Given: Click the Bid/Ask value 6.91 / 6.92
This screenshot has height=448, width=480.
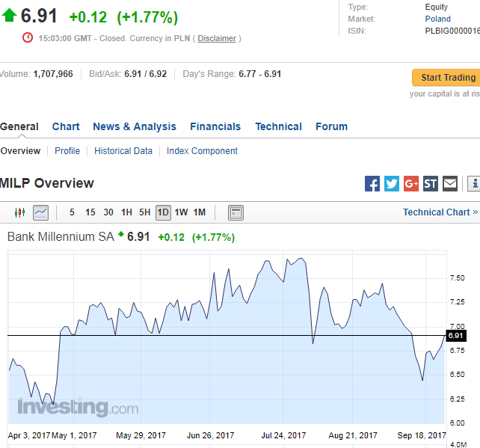Looking at the screenshot, I should click(146, 74).
